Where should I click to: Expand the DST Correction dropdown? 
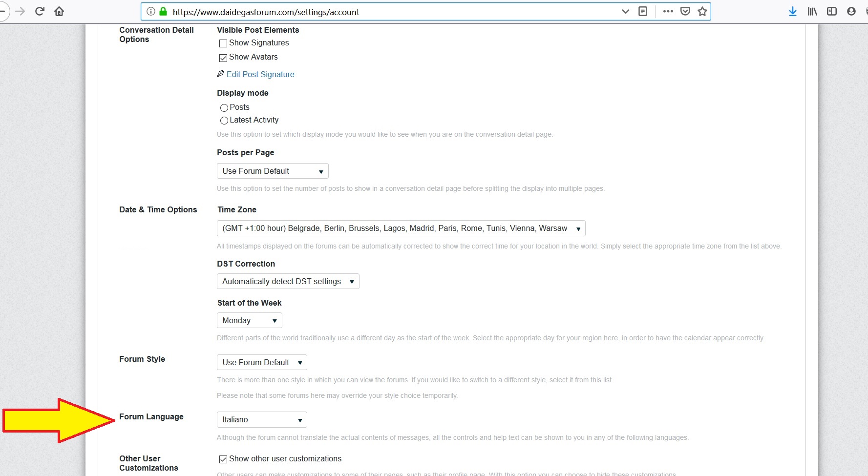[288, 282]
